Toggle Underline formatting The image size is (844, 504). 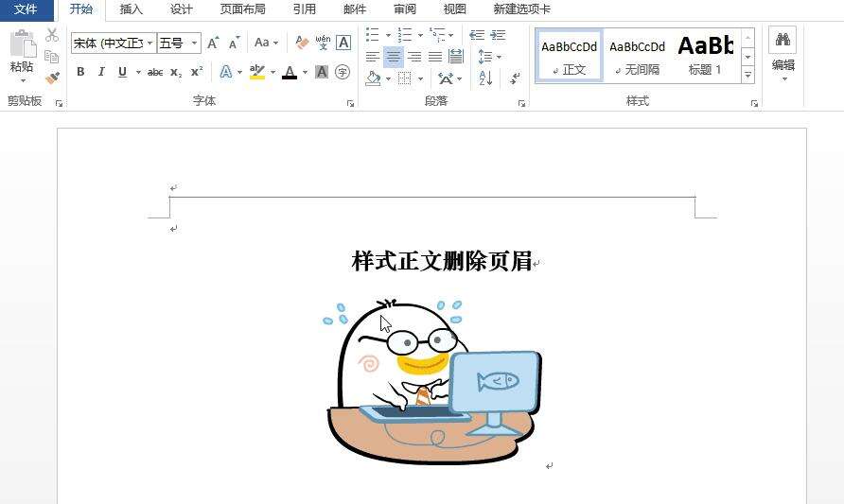(122, 72)
